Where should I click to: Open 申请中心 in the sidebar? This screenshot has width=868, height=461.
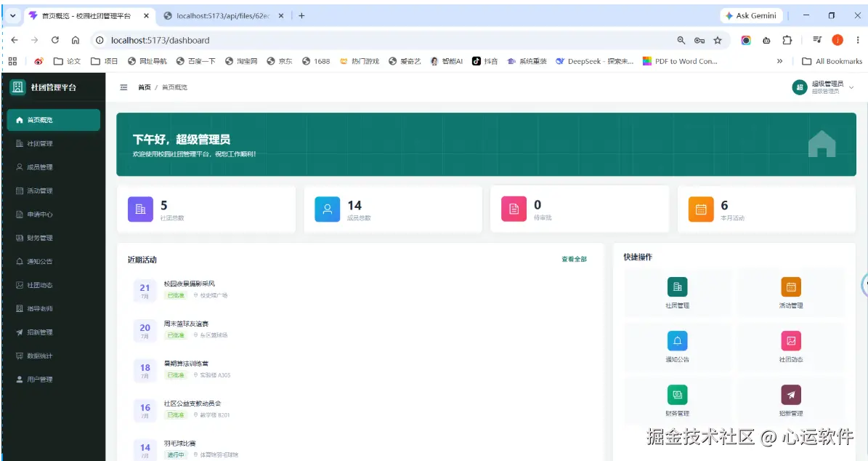[54, 215]
